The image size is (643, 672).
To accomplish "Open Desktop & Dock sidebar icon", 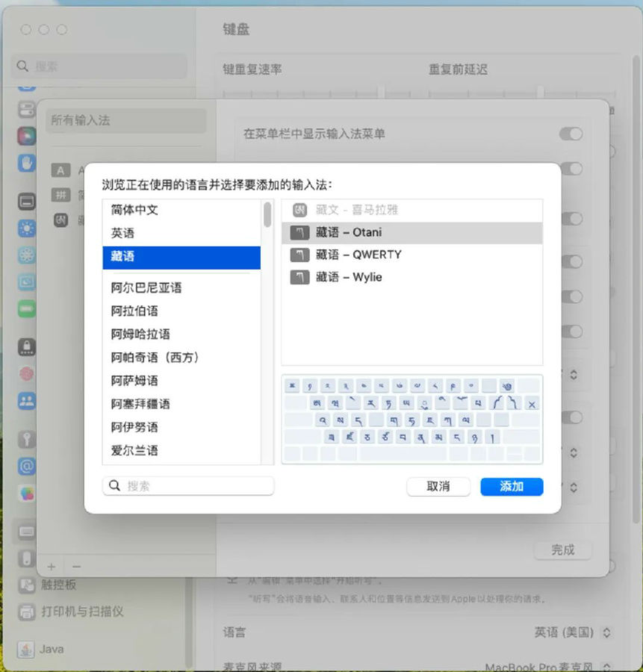I will (27, 202).
